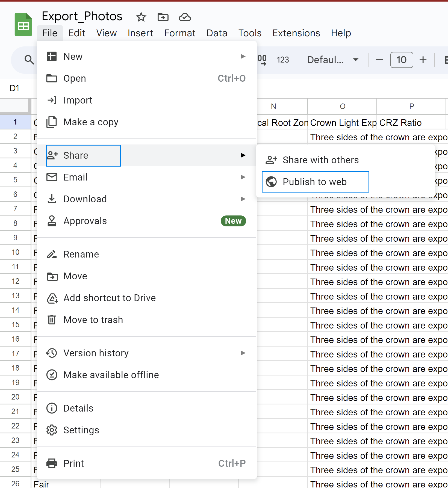Select Add shortcut to Drive
Image resolution: width=448 pixels, height=488 pixels.
(147, 298)
